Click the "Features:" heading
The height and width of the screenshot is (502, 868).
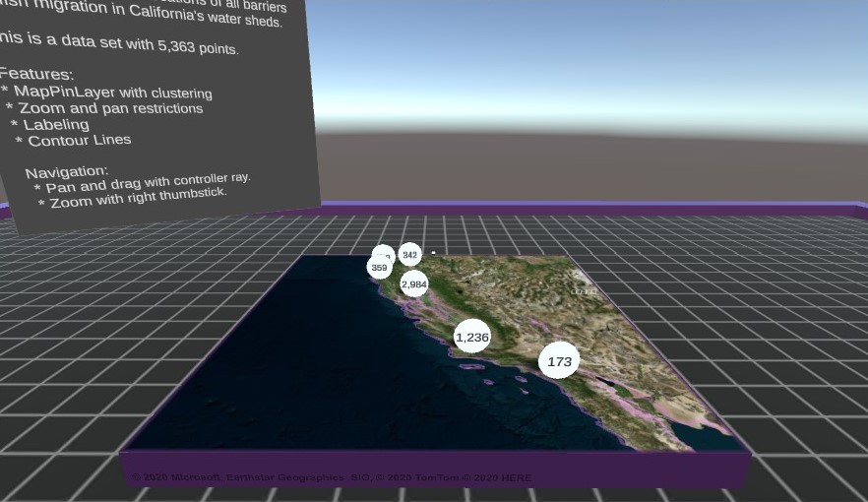pos(35,74)
